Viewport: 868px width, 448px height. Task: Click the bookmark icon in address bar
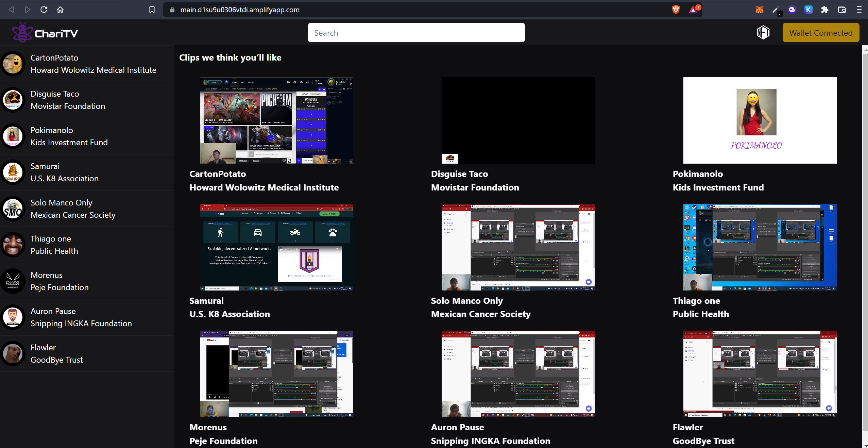coord(151,9)
